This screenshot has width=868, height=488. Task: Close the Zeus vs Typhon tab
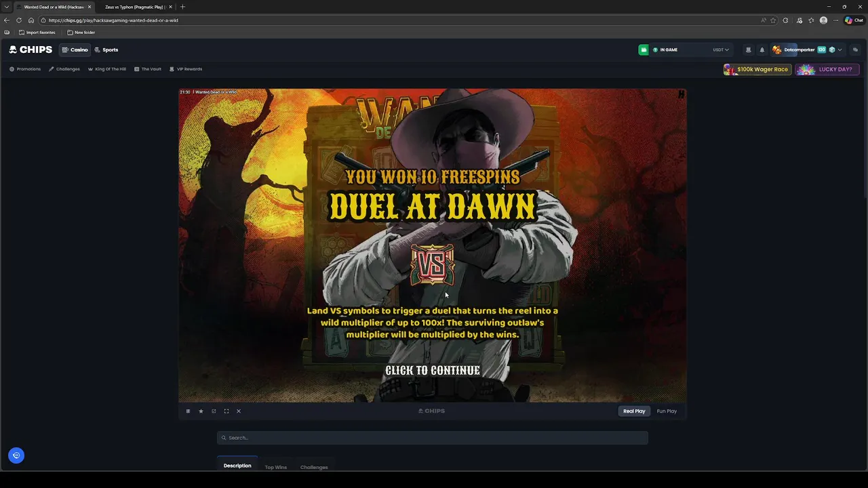click(x=171, y=7)
